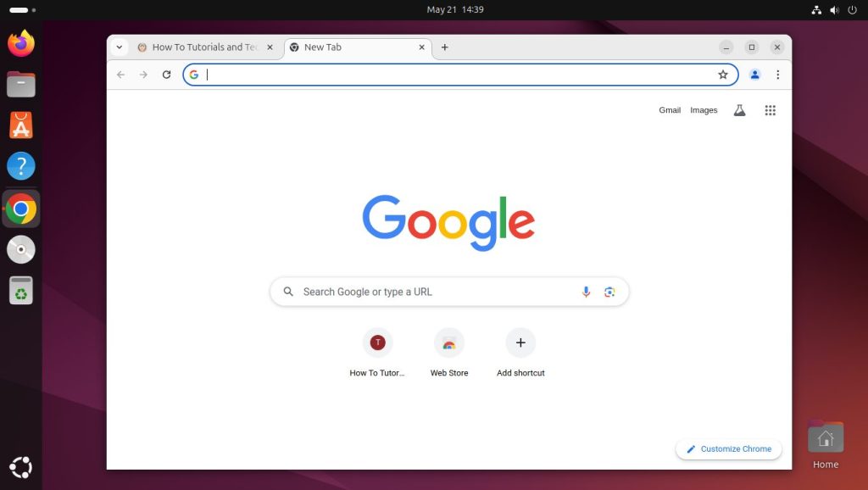
Task: Bookmark this page with the star icon
Action: click(x=723, y=75)
